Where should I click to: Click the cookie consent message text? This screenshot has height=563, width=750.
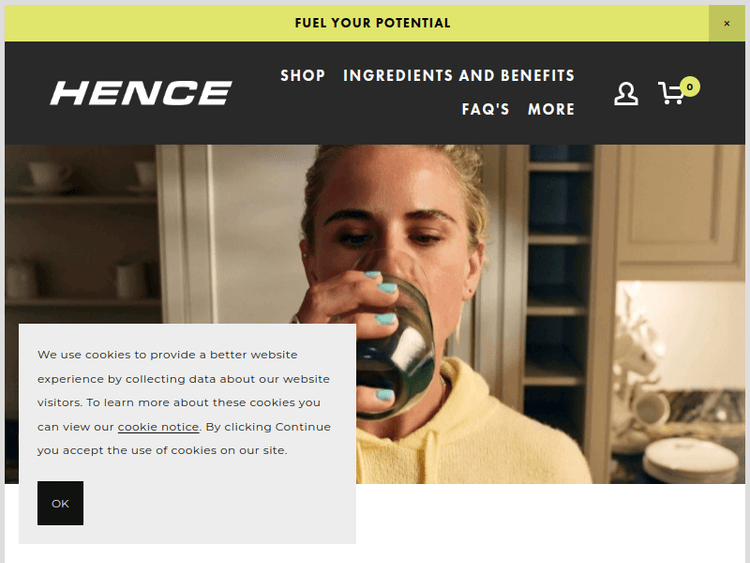(x=184, y=402)
